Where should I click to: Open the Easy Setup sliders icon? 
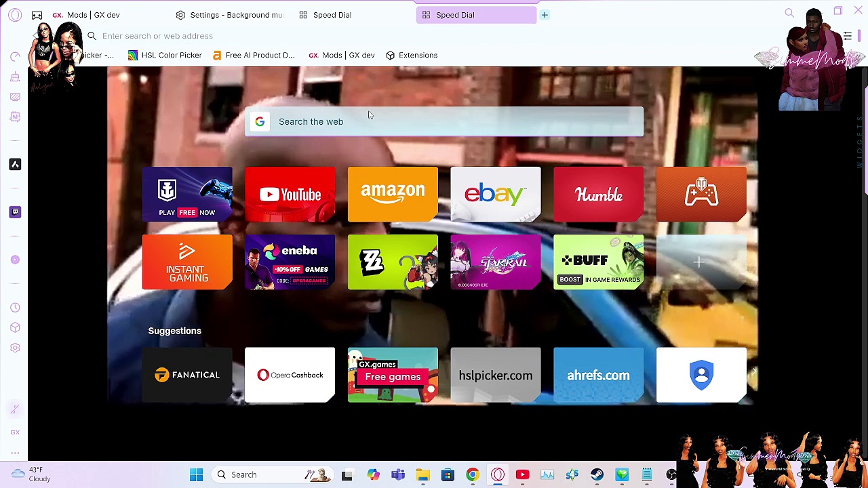click(847, 36)
